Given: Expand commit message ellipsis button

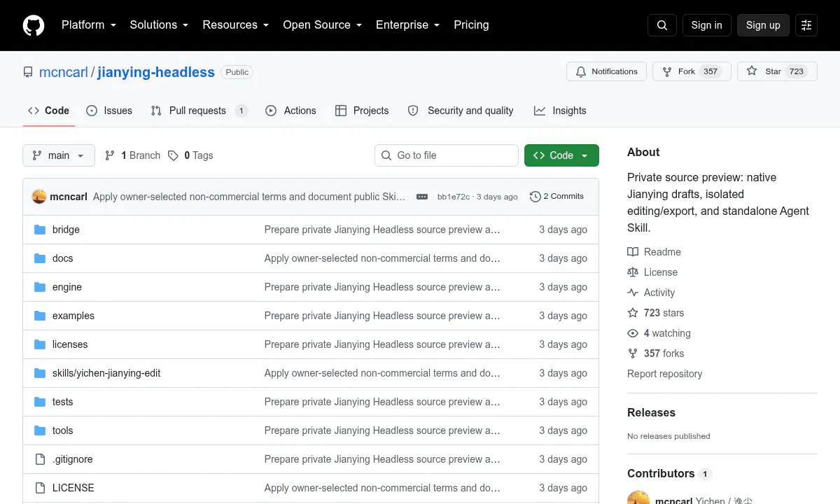Looking at the screenshot, I should tap(422, 197).
